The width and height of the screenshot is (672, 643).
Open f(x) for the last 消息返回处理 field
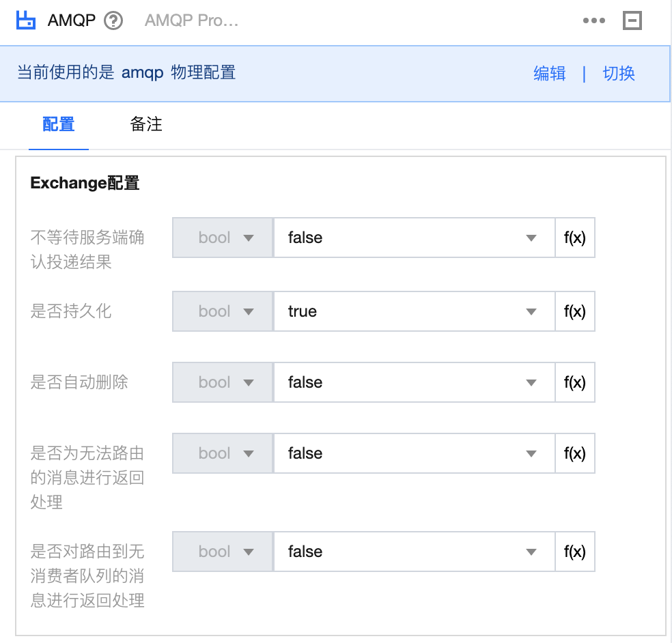tap(574, 552)
